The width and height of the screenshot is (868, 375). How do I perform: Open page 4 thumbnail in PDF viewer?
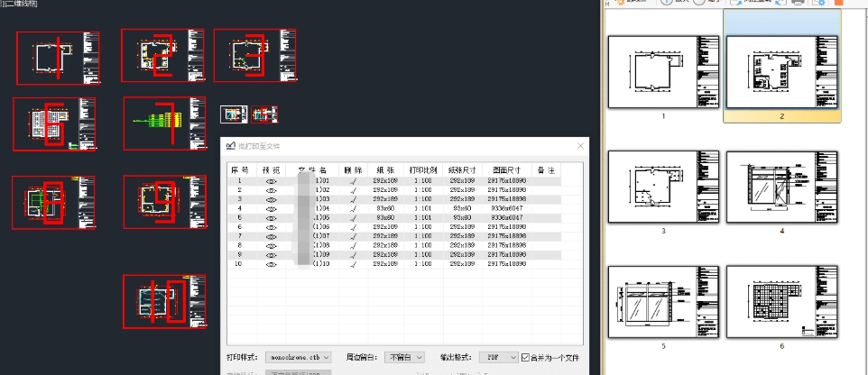tap(781, 187)
